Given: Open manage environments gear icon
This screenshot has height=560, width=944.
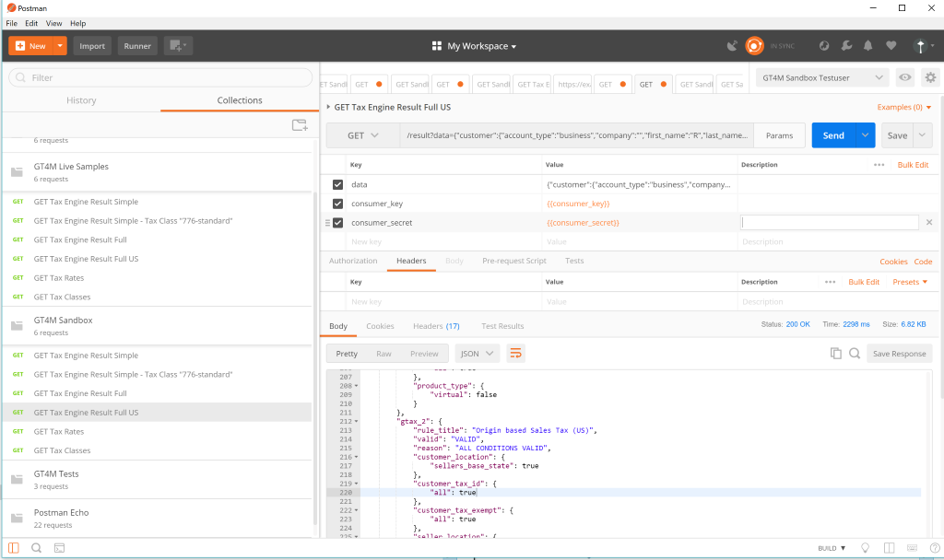Looking at the screenshot, I should 931,77.
